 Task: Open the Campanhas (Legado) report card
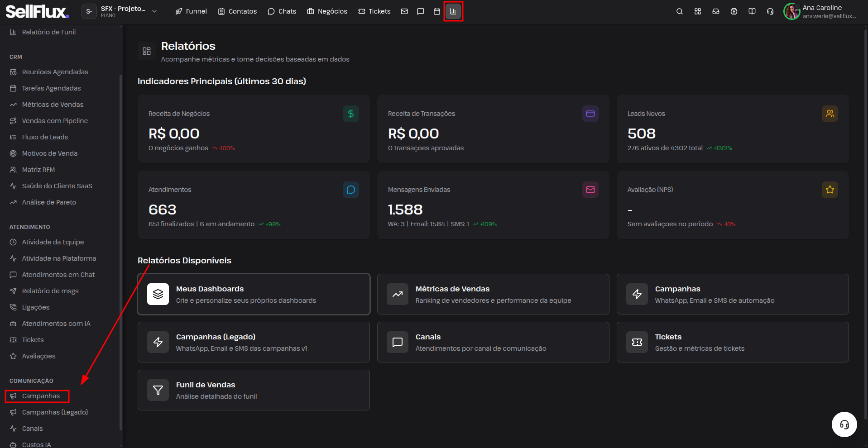click(x=254, y=342)
